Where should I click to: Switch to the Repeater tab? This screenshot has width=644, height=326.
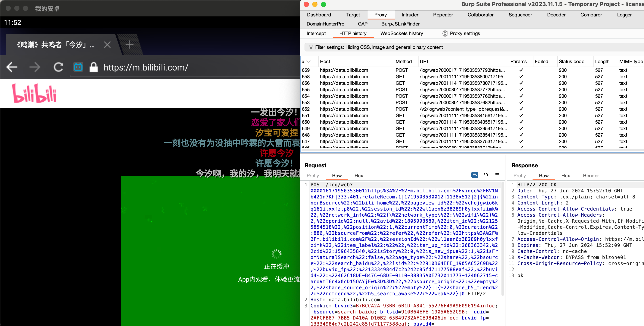click(443, 15)
